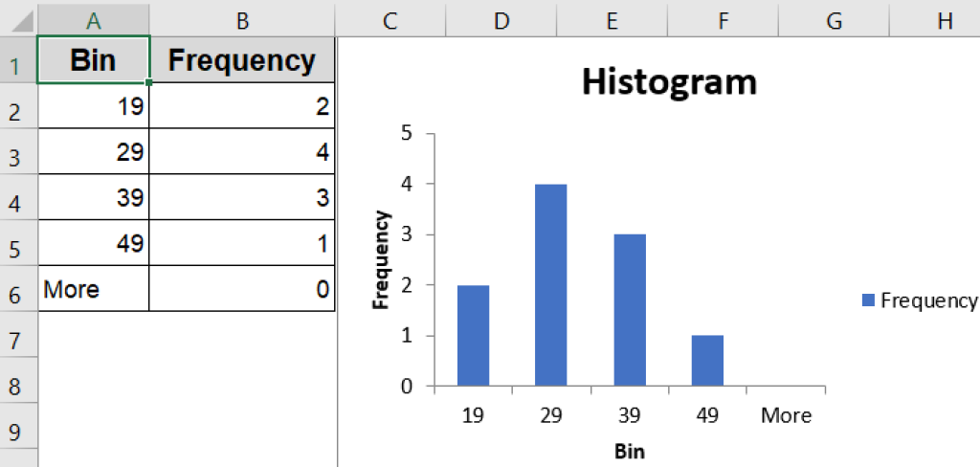Select the chart bar for bin 29
Image resolution: width=980 pixels, height=467 pixels.
[x=550, y=284]
